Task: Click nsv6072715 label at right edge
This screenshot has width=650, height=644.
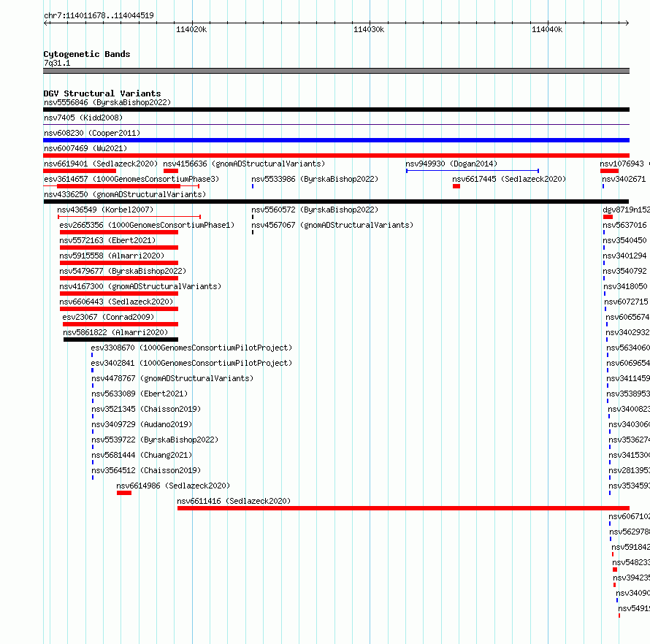Action: tap(627, 302)
